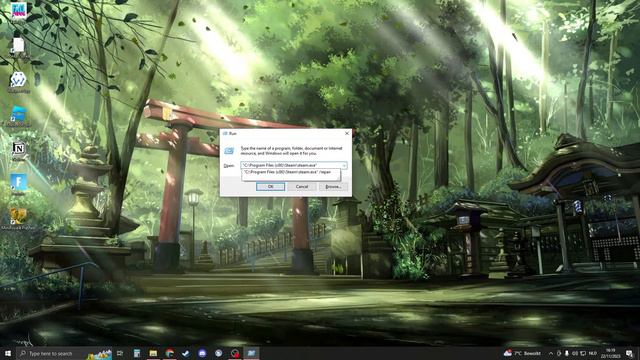Select the Mushroom desktop shortcut
The height and width of the screenshot is (360, 640).
click(18, 218)
